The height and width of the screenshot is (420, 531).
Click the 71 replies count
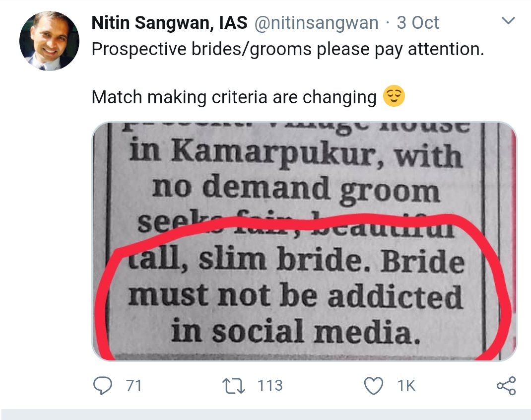[134, 386]
